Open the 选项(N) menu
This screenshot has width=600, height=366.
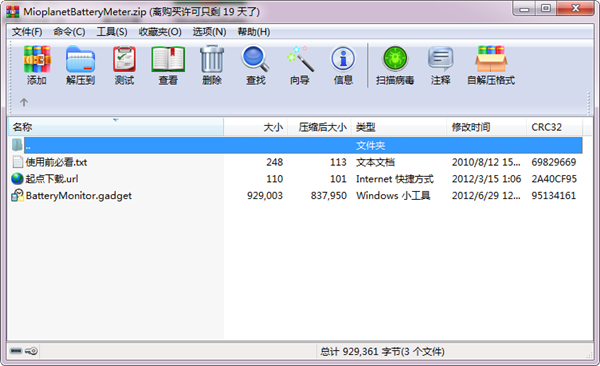point(209,32)
